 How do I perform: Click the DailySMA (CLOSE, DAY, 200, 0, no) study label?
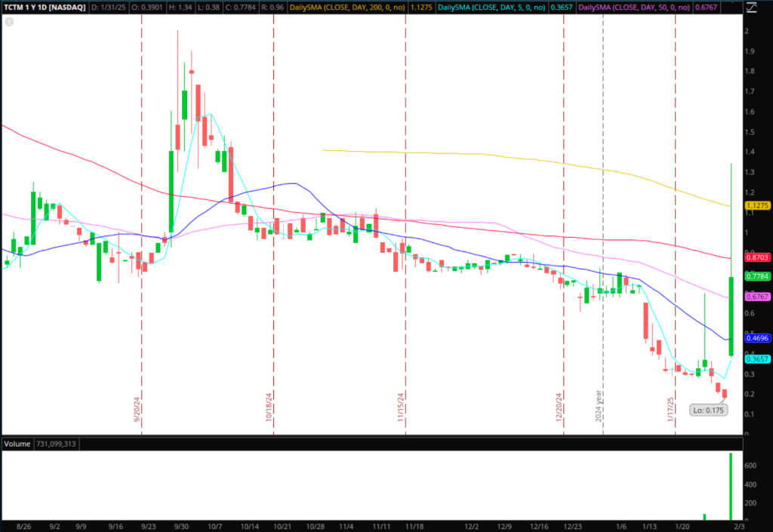pyautogui.click(x=347, y=8)
